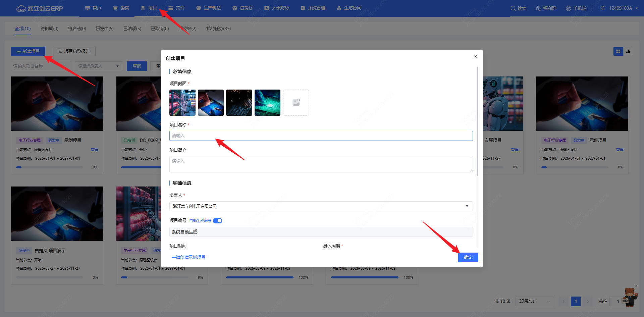Switch to chart statistics view
Image resolution: width=644 pixels, height=317 pixels.
[628, 51]
